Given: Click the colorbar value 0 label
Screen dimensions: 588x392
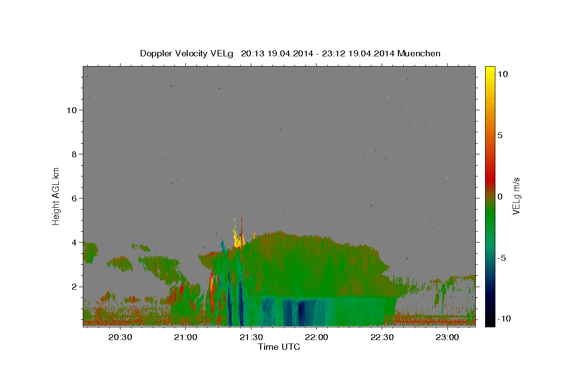Looking at the screenshot, I should pyautogui.click(x=500, y=196).
